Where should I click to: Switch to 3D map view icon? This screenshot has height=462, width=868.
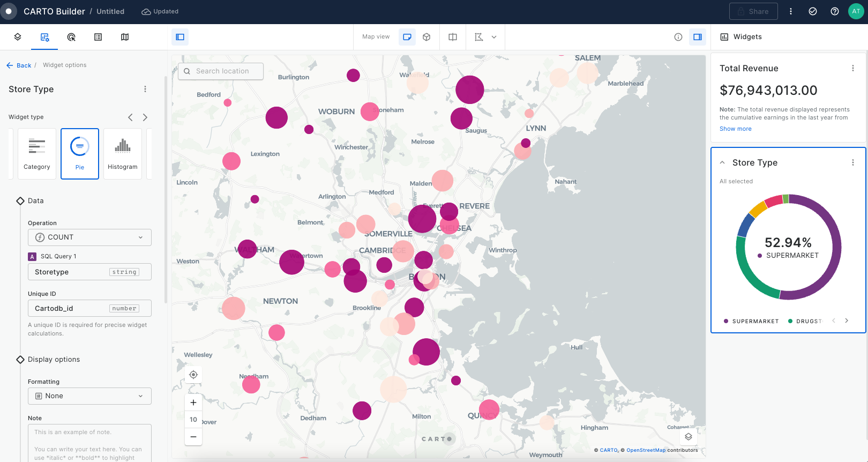pyautogui.click(x=426, y=37)
